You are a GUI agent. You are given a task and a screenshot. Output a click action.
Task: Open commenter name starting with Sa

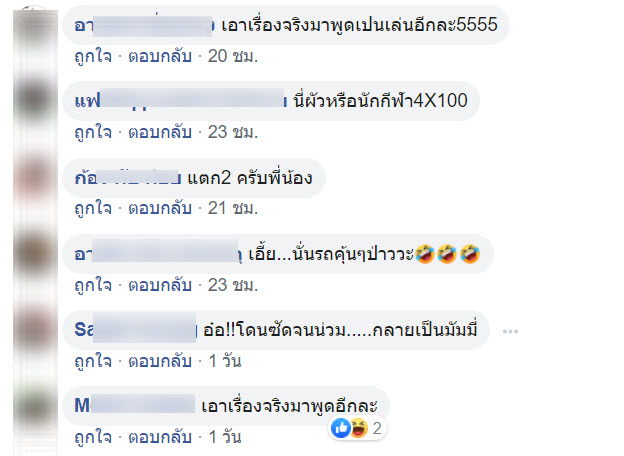click(136, 329)
